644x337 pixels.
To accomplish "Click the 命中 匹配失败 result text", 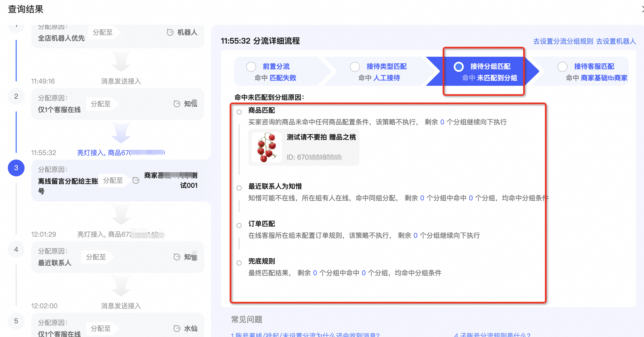I will [275, 78].
